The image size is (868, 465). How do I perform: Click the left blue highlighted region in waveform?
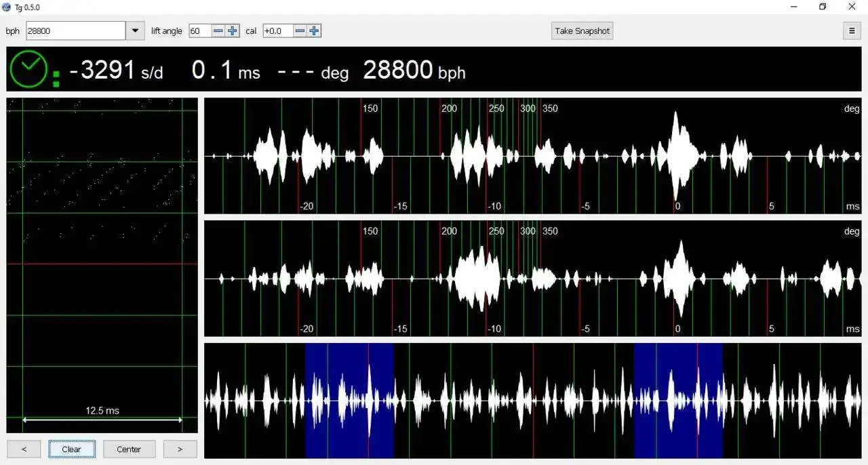coord(349,400)
